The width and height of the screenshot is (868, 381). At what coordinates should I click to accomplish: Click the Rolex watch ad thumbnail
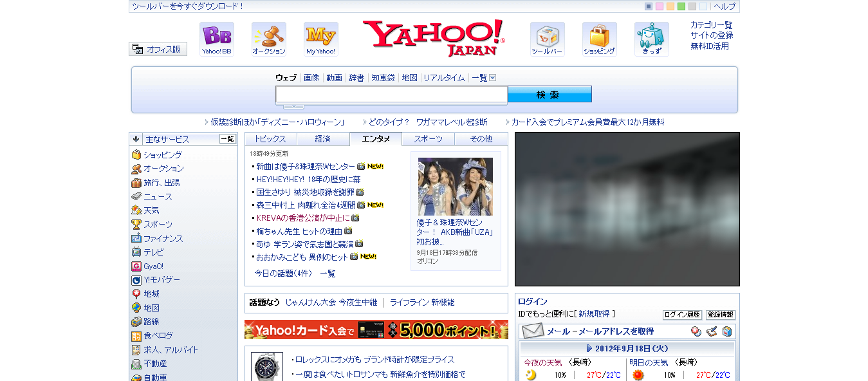click(x=267, y=367)
